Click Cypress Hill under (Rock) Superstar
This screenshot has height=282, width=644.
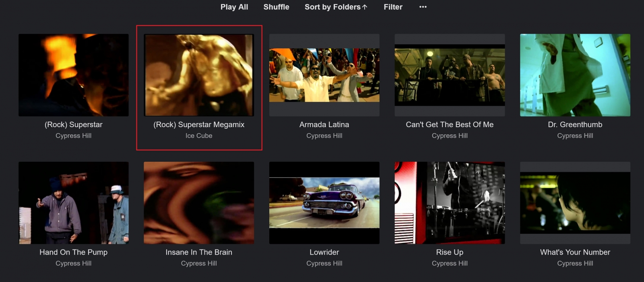[74, 136]
